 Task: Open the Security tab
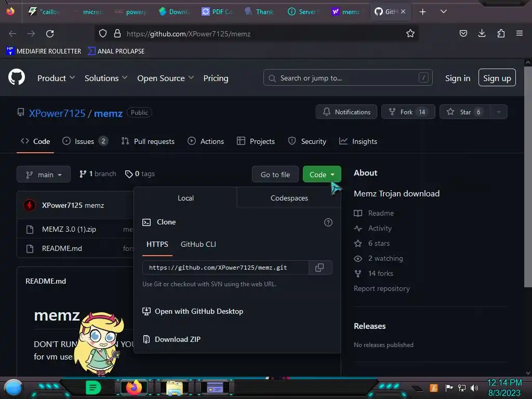coord(307,141)
